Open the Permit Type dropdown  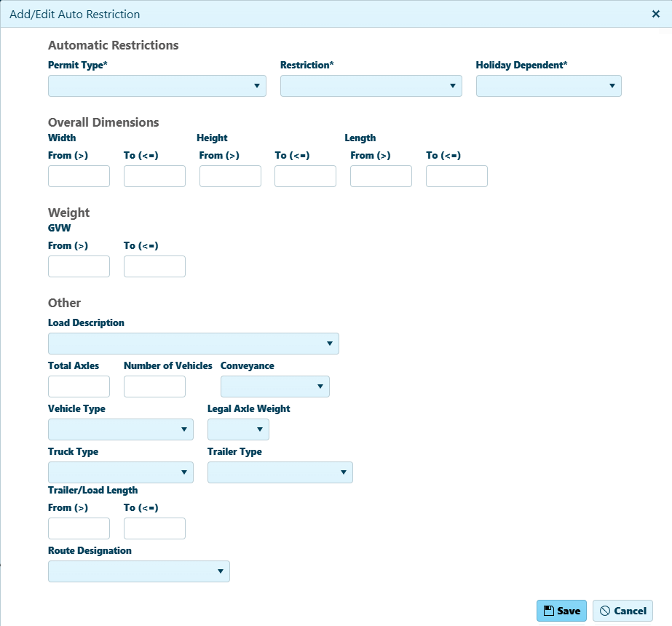coord(157,86)
